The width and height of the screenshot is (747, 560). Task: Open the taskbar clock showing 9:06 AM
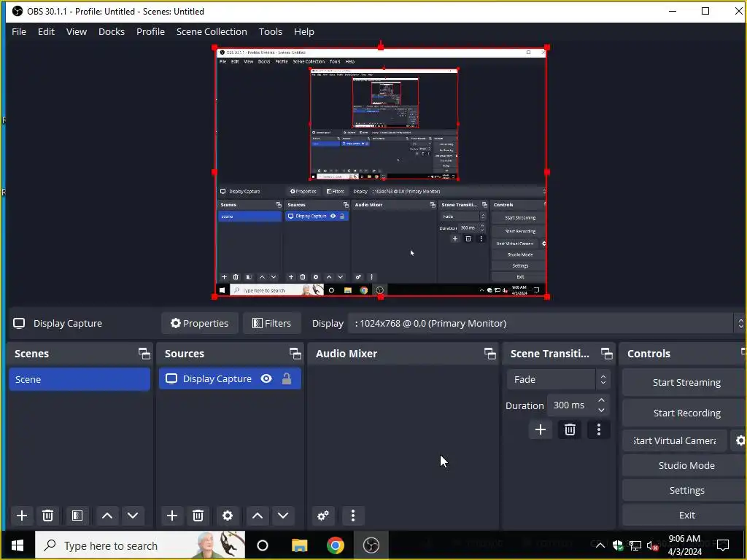pos(684,545)
